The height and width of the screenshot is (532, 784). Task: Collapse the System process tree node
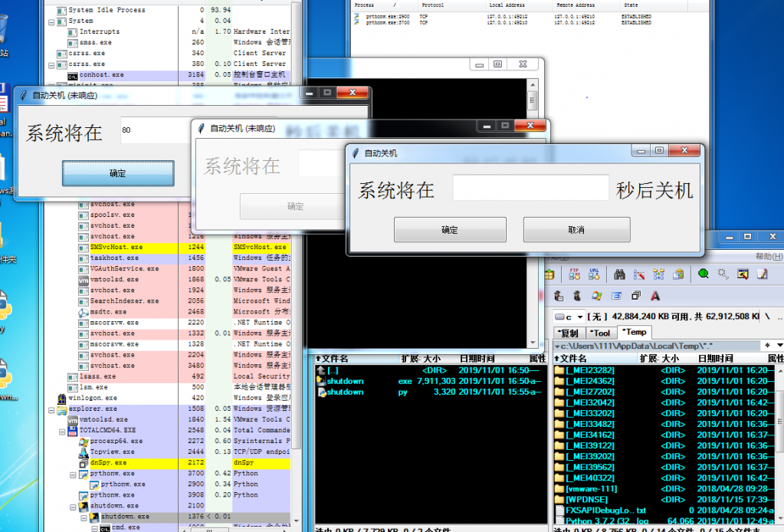click(51, 21)
